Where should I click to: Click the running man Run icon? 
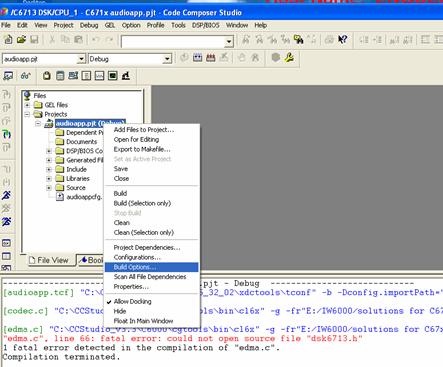pos(7,195)
